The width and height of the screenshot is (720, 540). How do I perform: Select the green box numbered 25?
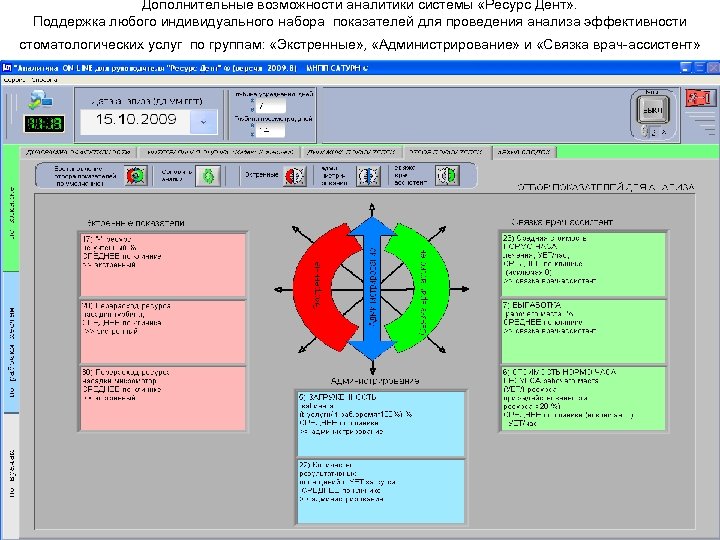coord(583,264)
